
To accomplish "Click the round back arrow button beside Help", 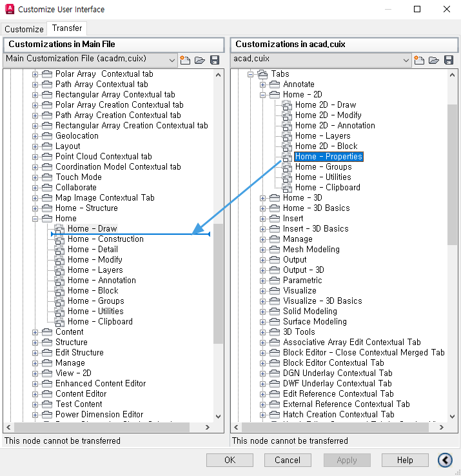I will (x=445, y=460).
